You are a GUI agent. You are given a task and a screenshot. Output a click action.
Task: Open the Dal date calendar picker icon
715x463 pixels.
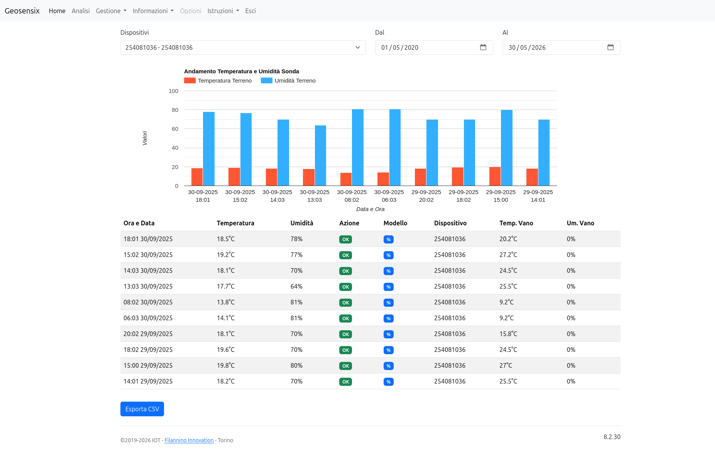click(483, 47)
